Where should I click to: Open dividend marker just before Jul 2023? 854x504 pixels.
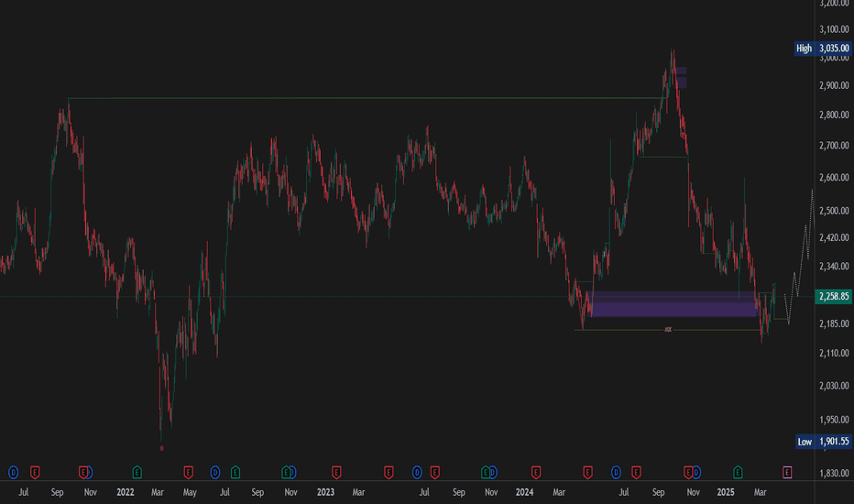(x=417, y=473)
